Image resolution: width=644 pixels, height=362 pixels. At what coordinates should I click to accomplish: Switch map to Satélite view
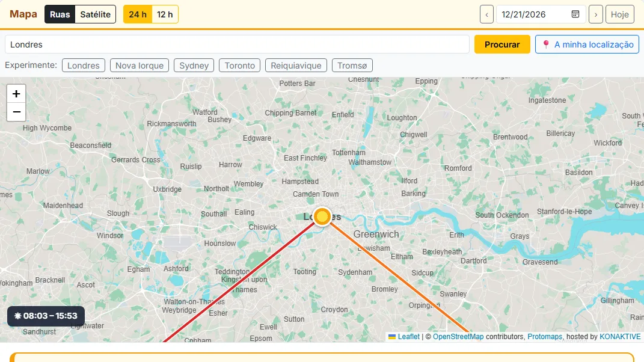[x=95, y=14]
